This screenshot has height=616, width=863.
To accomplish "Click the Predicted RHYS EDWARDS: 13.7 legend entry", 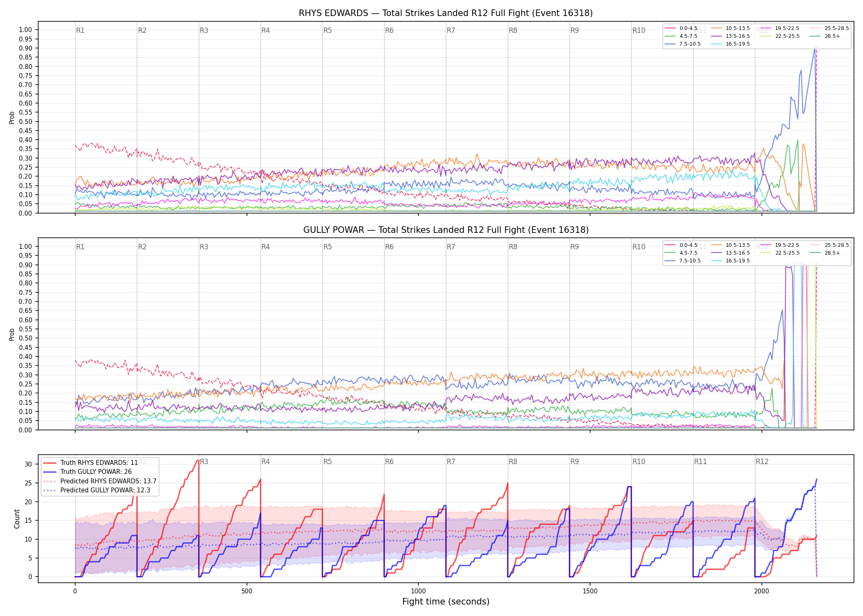I will click(x=99, y=481).
